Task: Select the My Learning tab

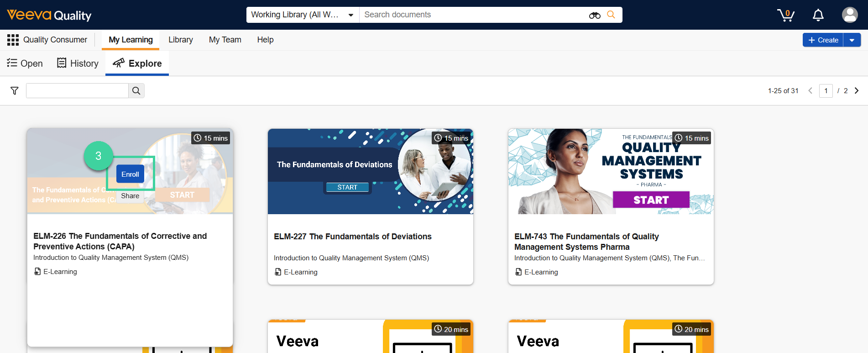Action: click(x=131, y=40)
